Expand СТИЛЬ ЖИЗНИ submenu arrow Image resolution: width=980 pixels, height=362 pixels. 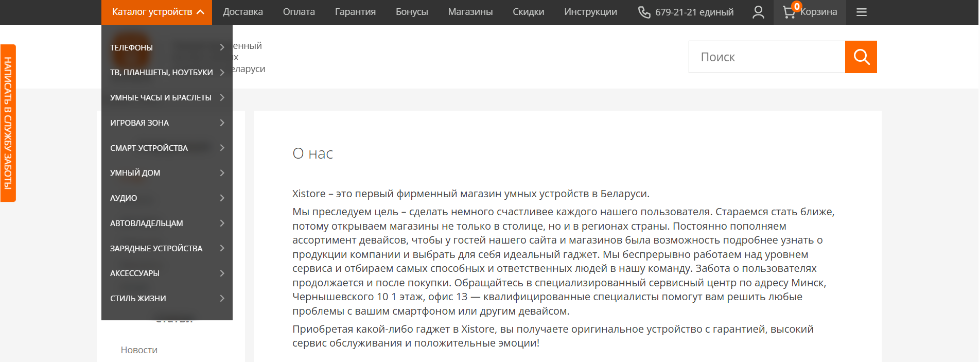pos(222,298)
